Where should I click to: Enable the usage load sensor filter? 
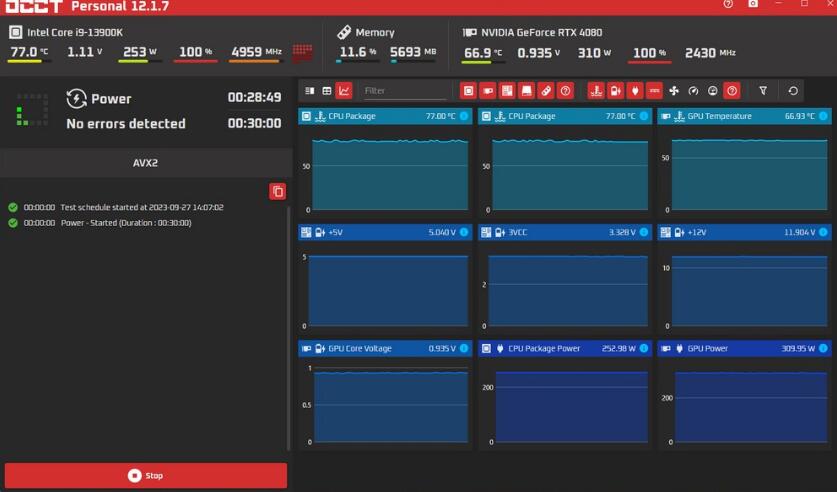click(713, 91)
